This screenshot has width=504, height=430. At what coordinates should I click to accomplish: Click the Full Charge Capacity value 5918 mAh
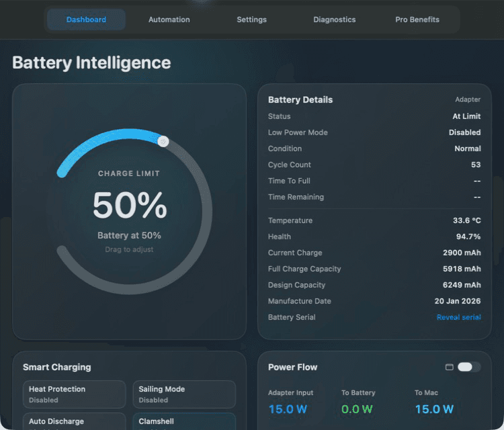[462, 269]
